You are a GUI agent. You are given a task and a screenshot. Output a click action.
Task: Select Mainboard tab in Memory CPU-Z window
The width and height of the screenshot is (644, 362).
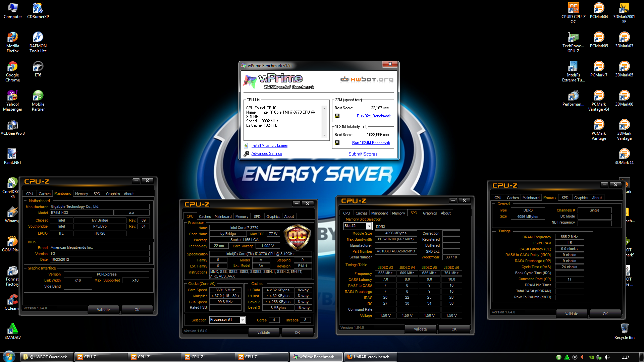[x=531, y=198]
